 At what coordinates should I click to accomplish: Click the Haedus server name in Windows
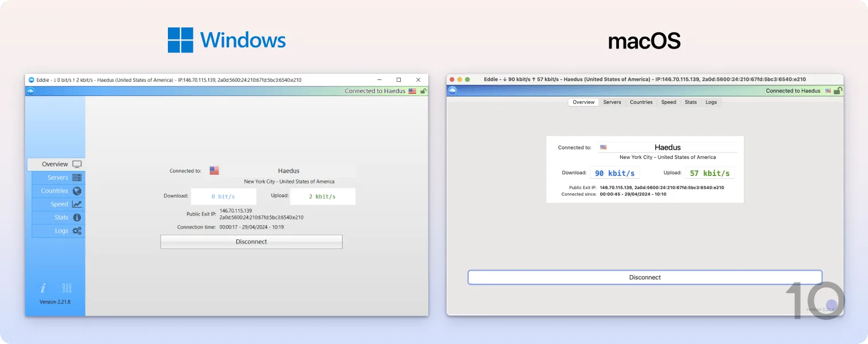(288, 170)
